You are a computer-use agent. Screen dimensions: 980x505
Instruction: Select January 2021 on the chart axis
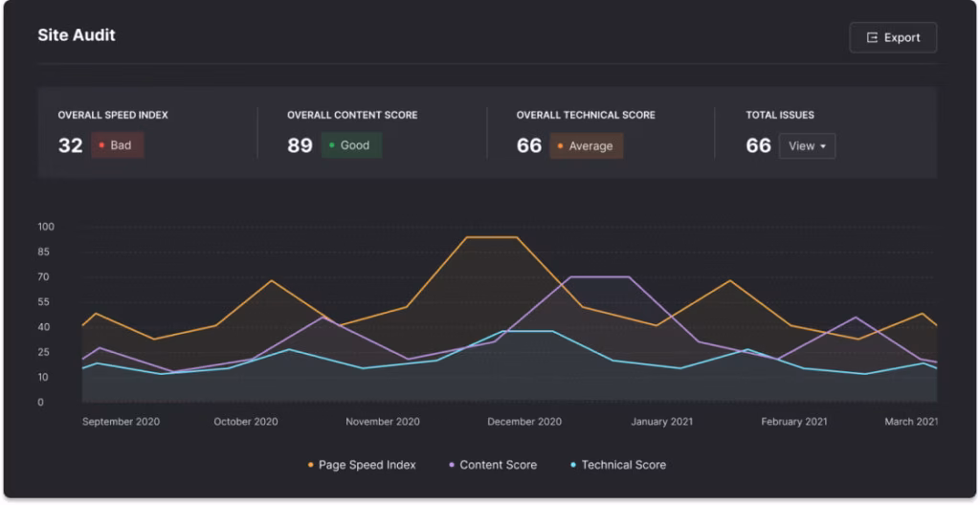pyautogui.click(x=662, y=422)
